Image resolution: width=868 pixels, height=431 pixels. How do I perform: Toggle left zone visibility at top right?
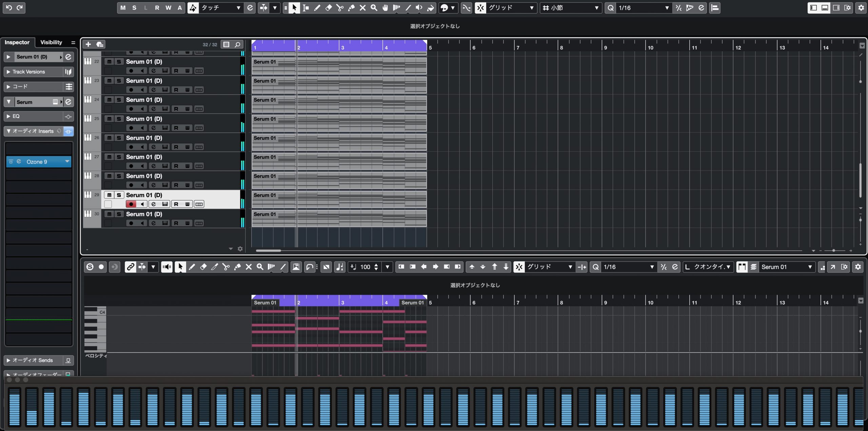pyautogui.click(x=813, y=8)
